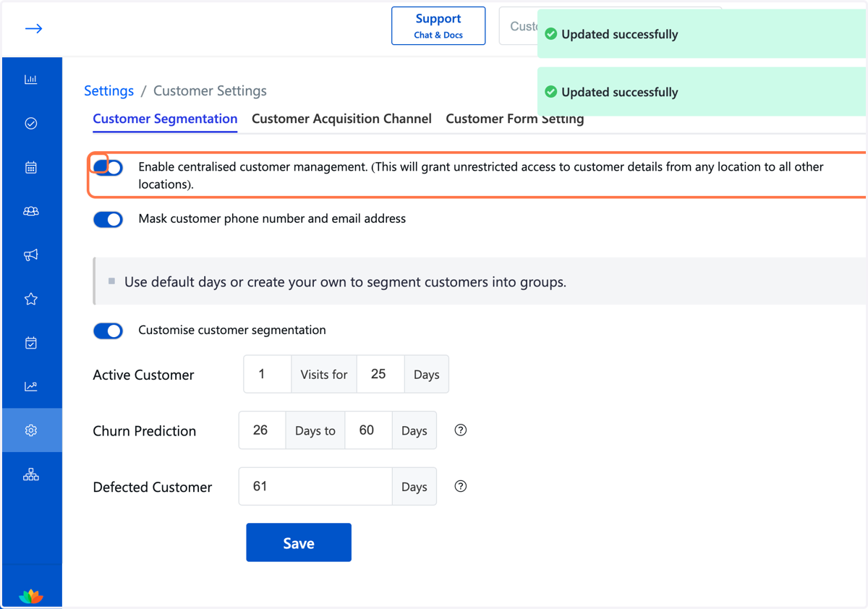The width and height of the screenshot is (868, 609).
Task: Click 'Mask customer phone number and email address' text
Action: (272, 218)
